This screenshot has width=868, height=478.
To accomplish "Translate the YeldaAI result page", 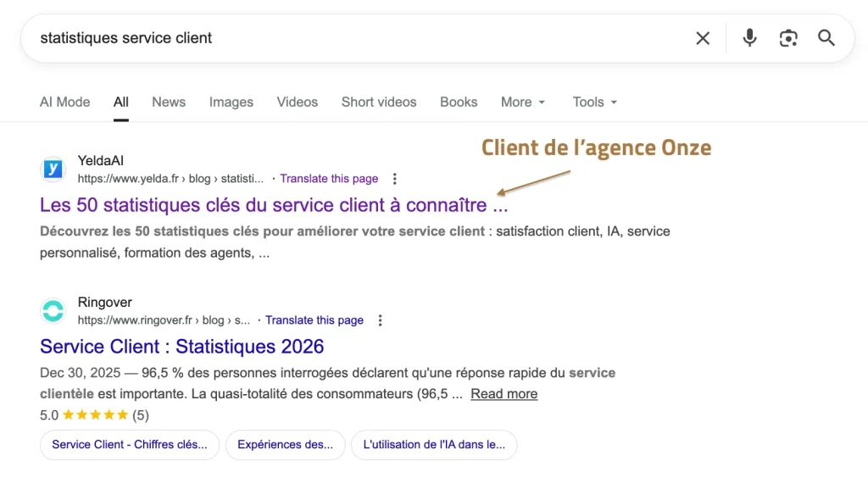I will pos(329,179).
